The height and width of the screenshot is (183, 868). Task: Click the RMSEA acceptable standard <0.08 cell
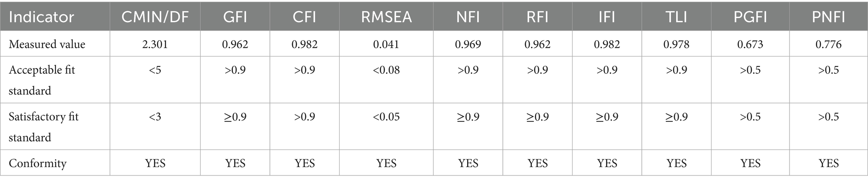(x=386, y=70)
